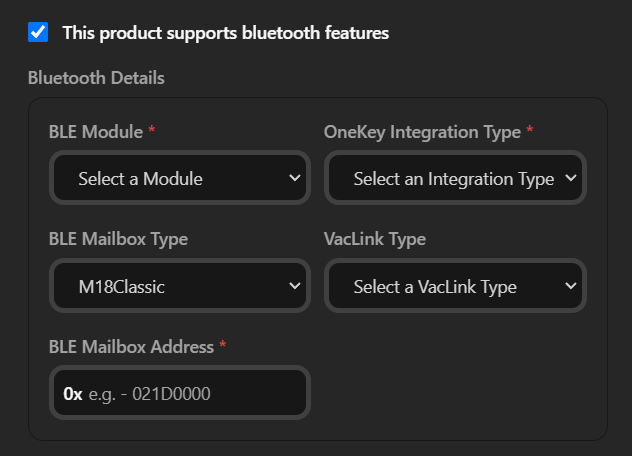Viewport: 632px width, 456px height.
Task: Click the 'BLE Mailbox Address' field label
Action: tap(131, 347)
